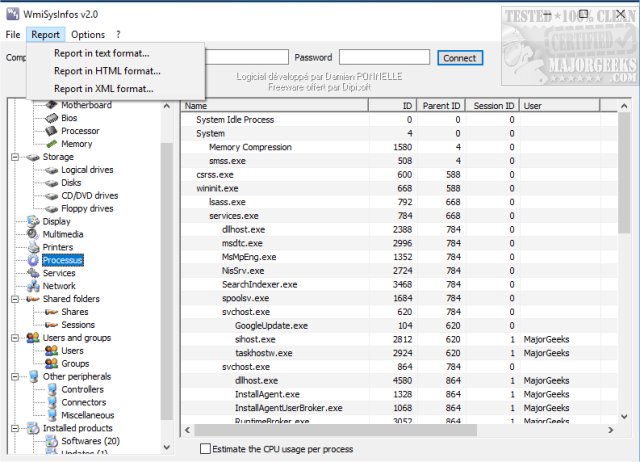
Task: Collapse the Storage tree node
Action: click(x=15, y=157)
